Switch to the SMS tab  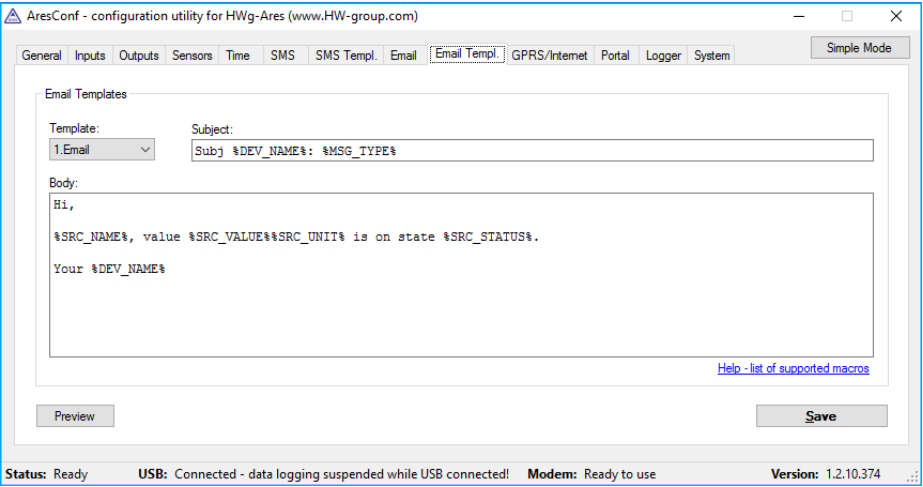point(282,56)
